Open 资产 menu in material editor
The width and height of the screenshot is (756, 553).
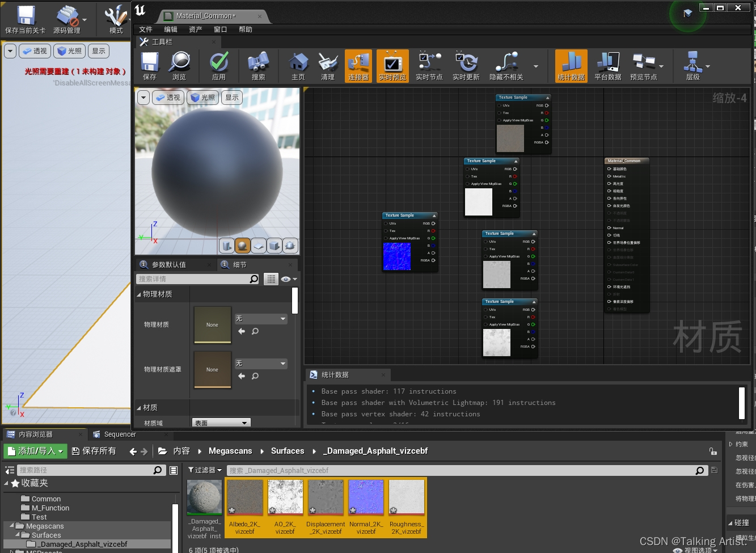[x=196, y=29]
